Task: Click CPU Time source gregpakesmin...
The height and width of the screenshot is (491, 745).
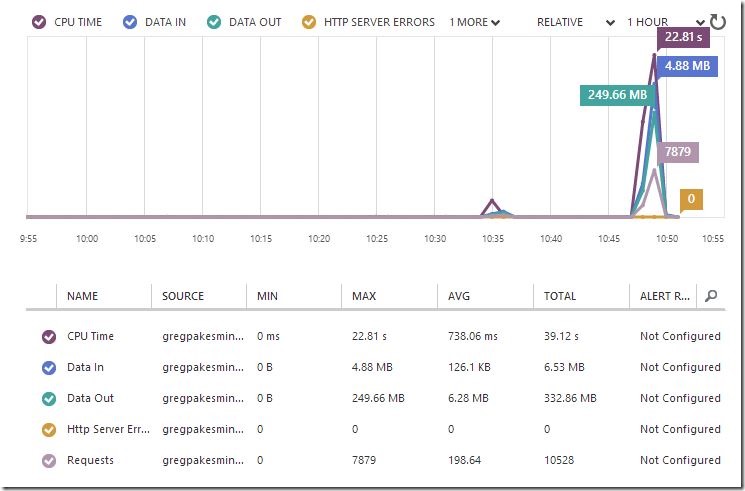Action: tap(203, 336)
